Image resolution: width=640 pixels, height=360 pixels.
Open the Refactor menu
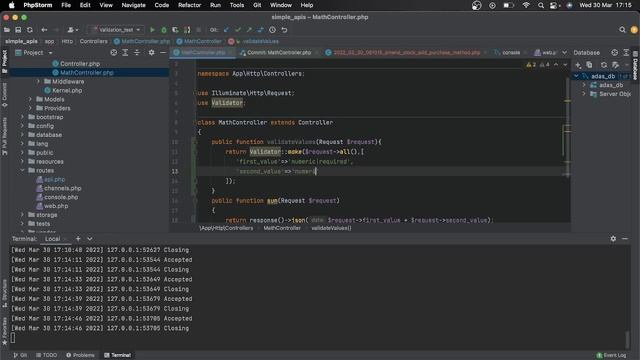point(189,5)
